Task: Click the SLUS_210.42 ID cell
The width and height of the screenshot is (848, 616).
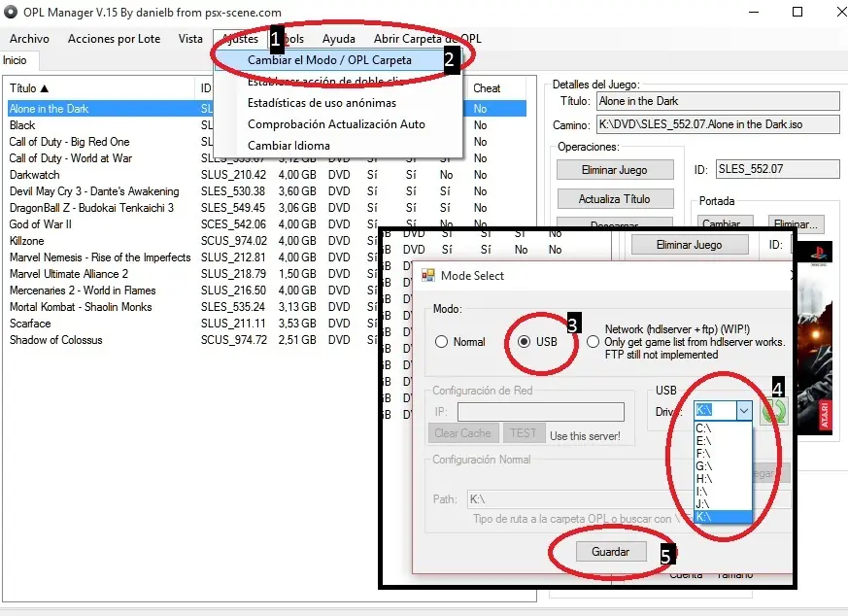Action: point(234,175)
